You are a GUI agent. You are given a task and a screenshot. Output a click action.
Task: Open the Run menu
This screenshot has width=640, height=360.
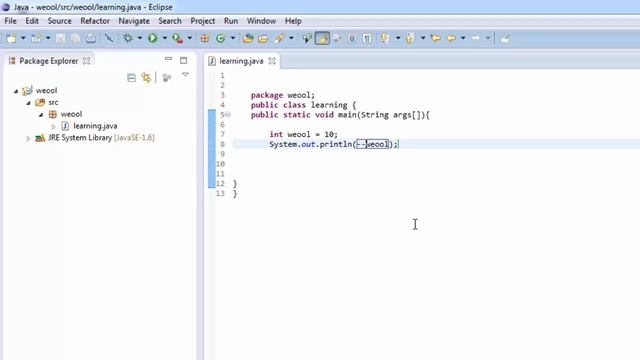click(231, 21)
